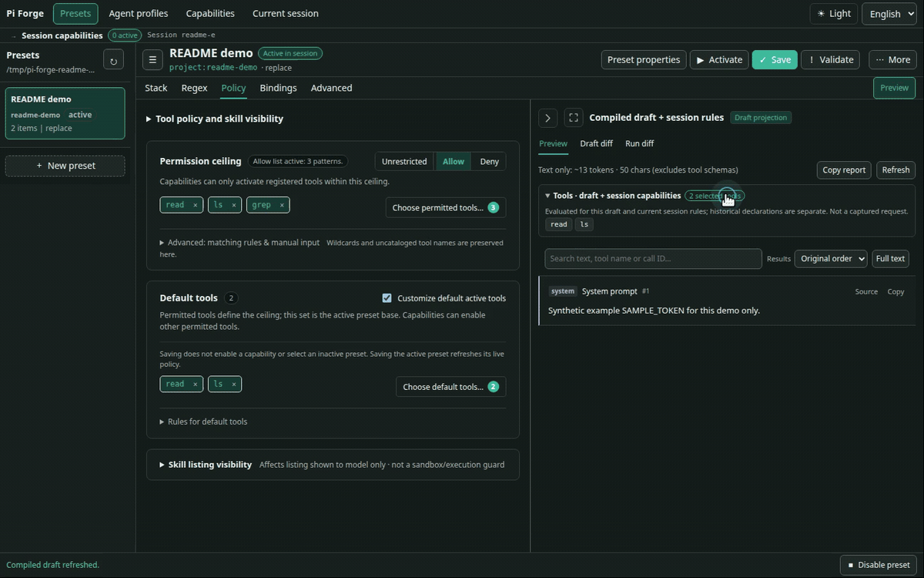The height and width of the screenshot is (578, 924).
Task: Switch to the Policy tab
Action: point(233,88)
